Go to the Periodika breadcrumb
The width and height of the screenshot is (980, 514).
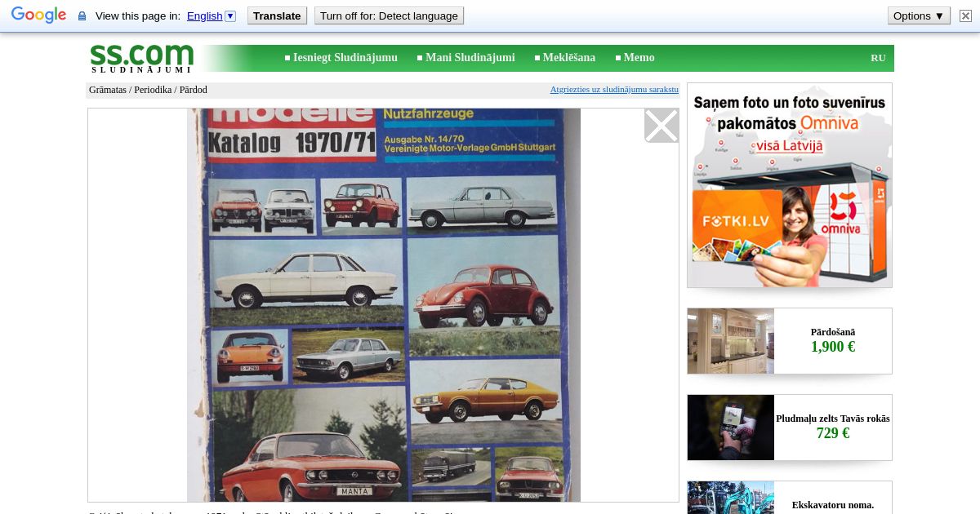pyautogui.click(x=153, y=90)
